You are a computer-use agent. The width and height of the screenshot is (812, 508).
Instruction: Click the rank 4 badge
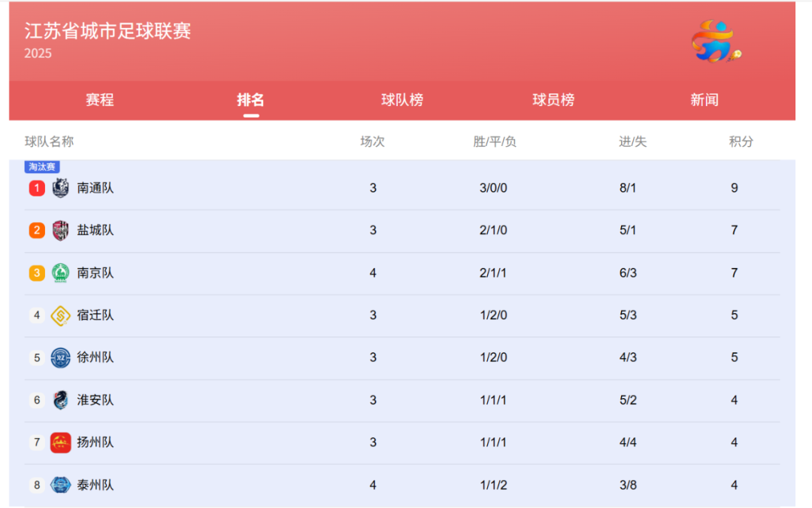(x=37, y=315)
